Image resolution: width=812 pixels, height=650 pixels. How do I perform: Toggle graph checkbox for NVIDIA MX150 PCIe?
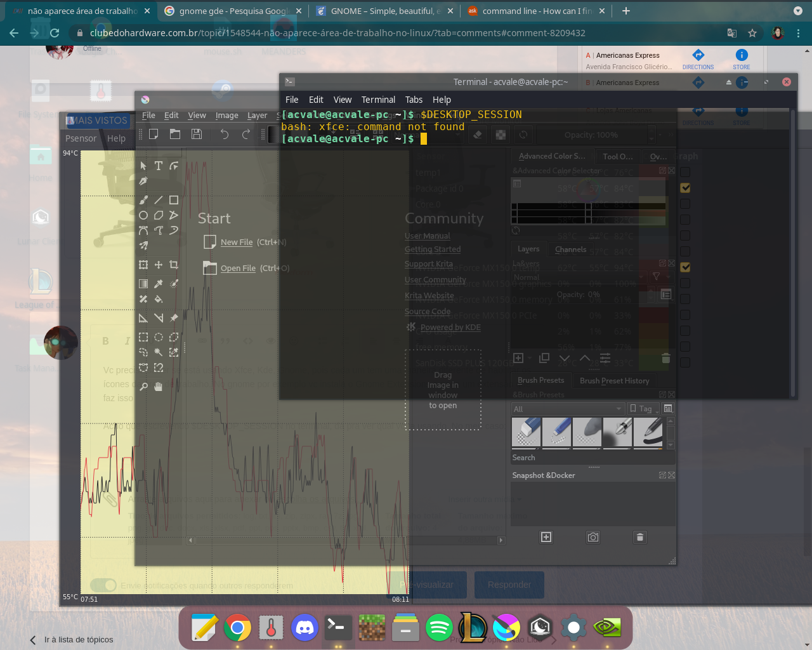click(685, 315)
